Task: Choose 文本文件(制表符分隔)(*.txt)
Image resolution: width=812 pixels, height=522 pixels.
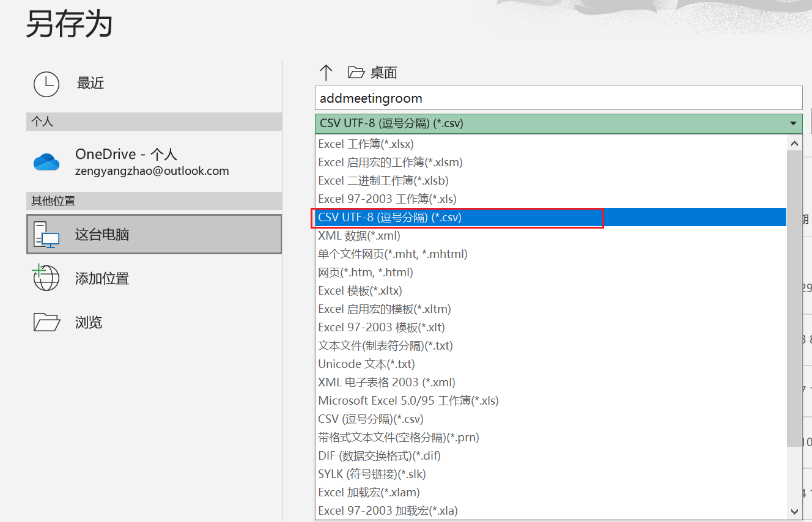Action: tap(551, 346)
